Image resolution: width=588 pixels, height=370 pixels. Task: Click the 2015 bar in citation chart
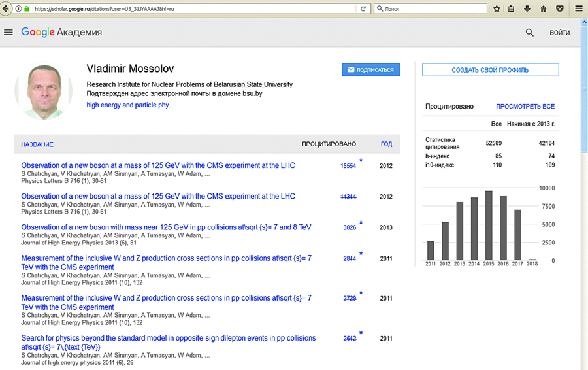coord(489,226)
